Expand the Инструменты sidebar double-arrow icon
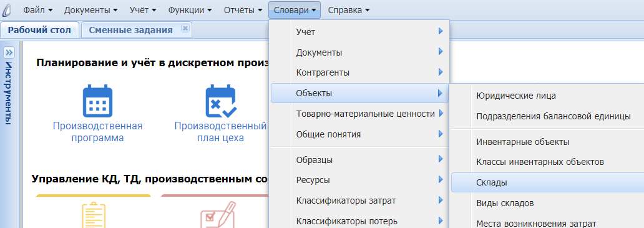Image resolution: width=644 pixels, height=228 pixels. coord(9,52)
